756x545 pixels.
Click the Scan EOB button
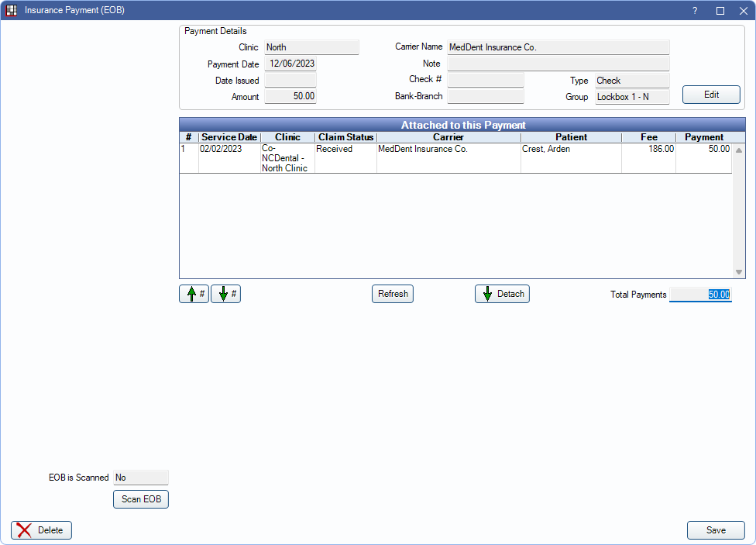[141, 499]
